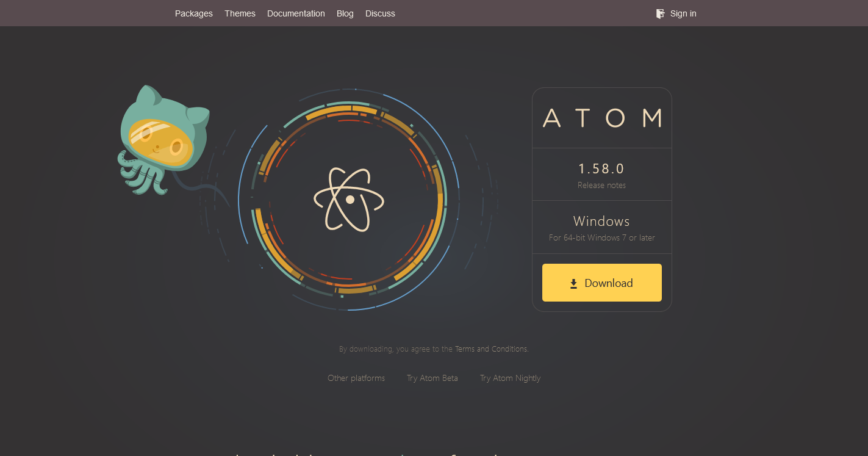Show downloads for Other platforms

pyautogui.click(x=356, y=378)
